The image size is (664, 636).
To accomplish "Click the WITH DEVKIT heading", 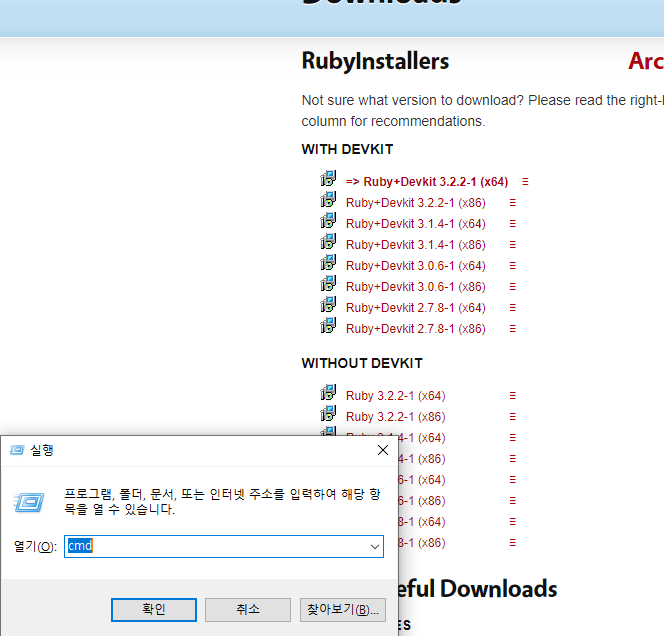I will [x=347, y=149].
